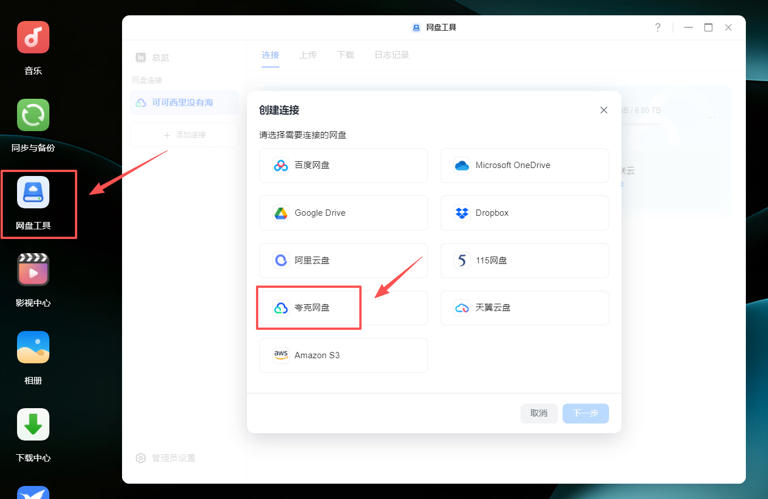Click the 添加连接 button
The image size is (768, 499).
pyautogui.click(x=185, y=135)
